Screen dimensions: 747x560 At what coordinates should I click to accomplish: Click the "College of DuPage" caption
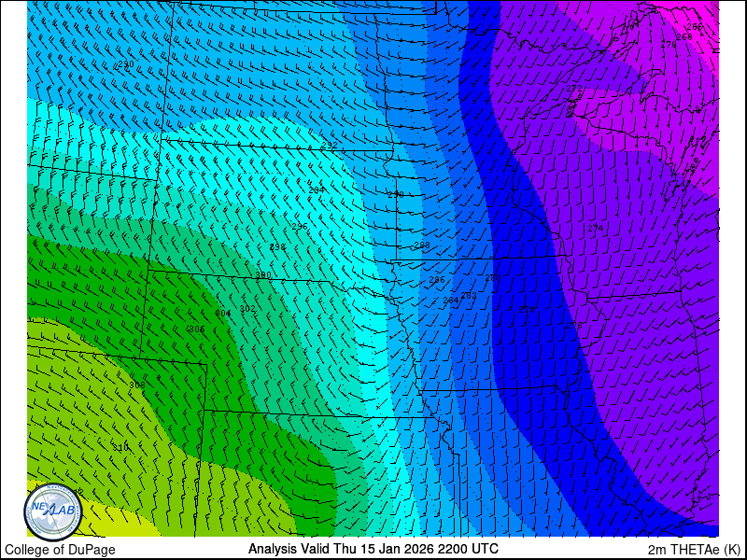coord(60,550)
